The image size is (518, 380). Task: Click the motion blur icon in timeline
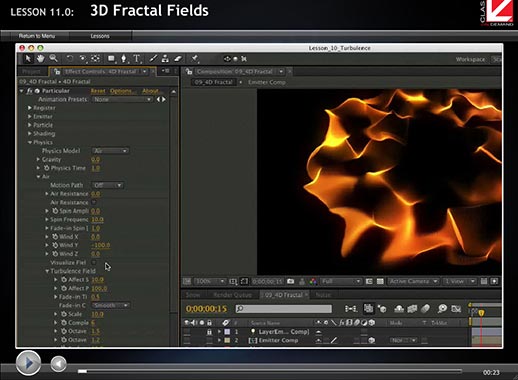pos(425,309)
